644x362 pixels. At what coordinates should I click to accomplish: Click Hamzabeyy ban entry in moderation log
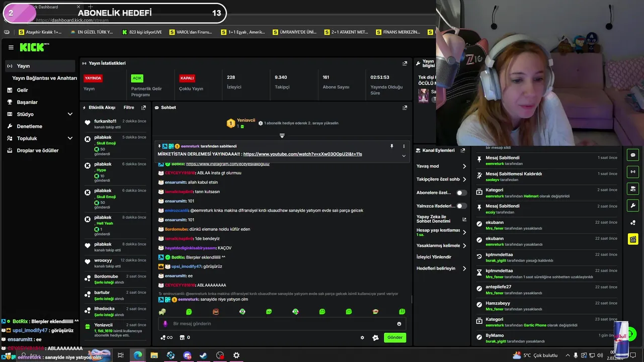point(546,306)
